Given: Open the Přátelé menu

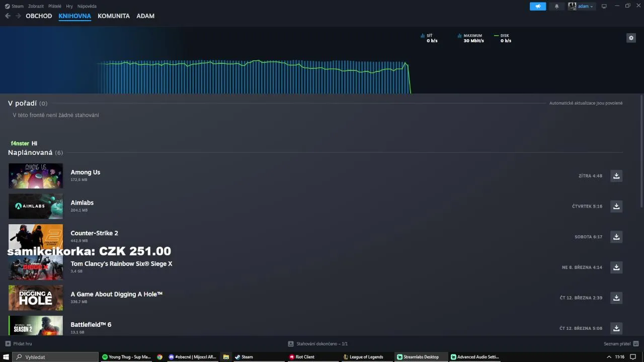Looking at the screenshot, I should click(x=55, y=6).
